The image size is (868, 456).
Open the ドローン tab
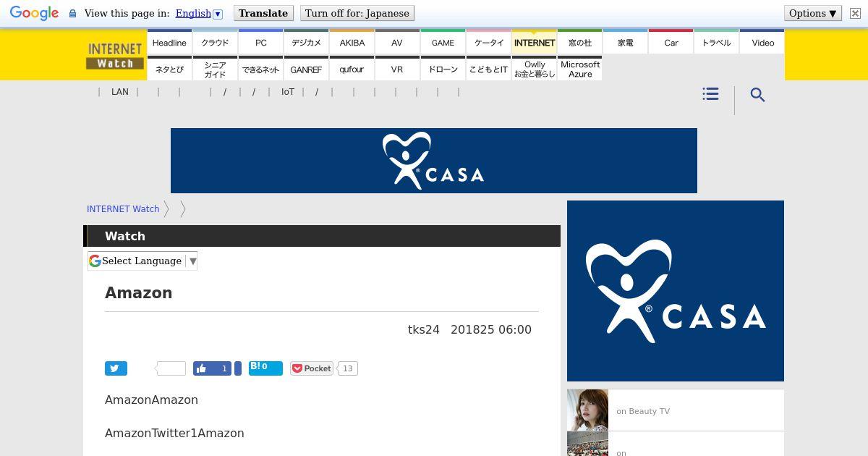pos(443,69)
